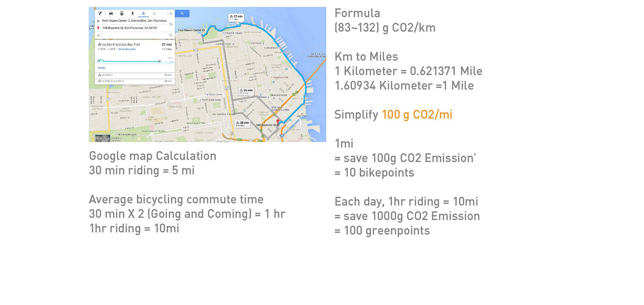This screenshot has width=644, height=305.
Task: Open the Show bike paths link
Action: pos(127,49)
